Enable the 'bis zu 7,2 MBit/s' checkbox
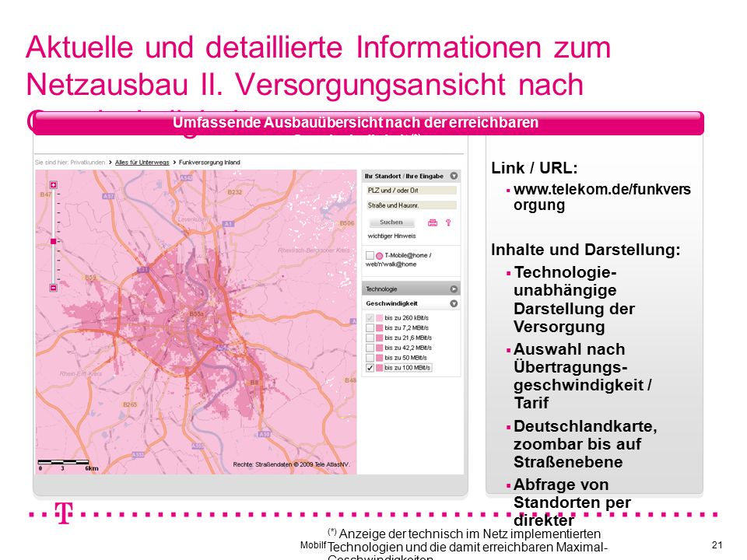Screen dimensions: 747x560 click(x=370, y=327)
